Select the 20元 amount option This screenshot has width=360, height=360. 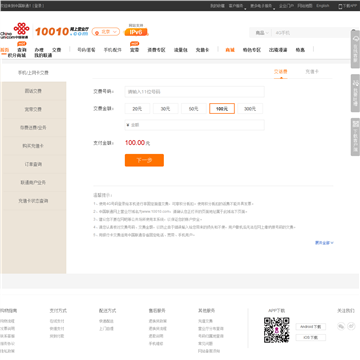coord(137,109)
